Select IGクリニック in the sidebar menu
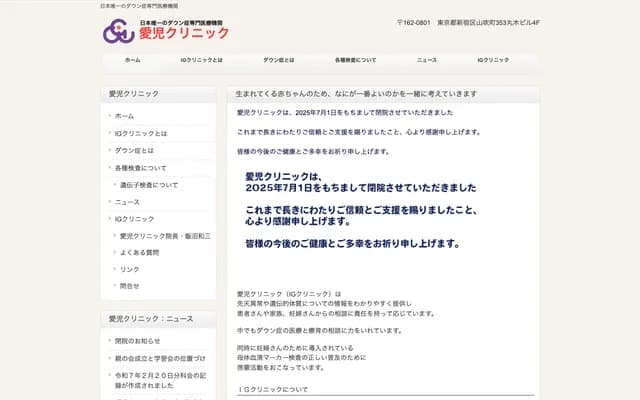Viewport: 640px width, 400px height. [135, 219]
